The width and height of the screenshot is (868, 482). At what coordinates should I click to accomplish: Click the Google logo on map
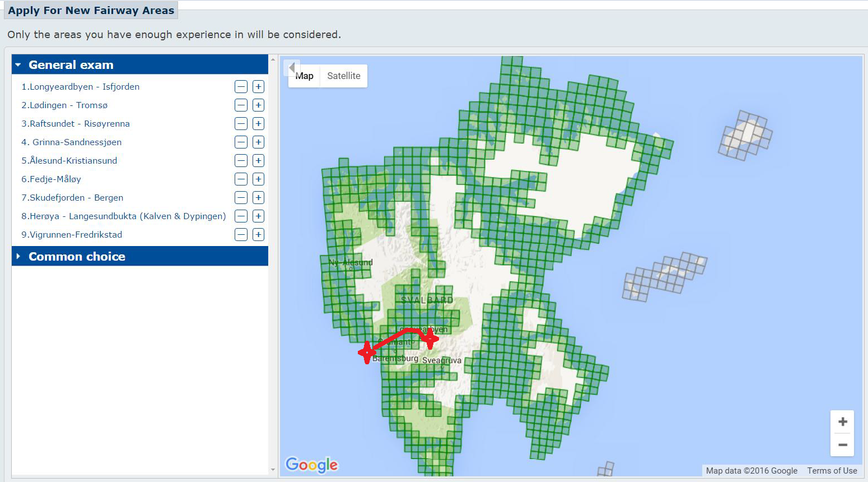click(311, 465)
